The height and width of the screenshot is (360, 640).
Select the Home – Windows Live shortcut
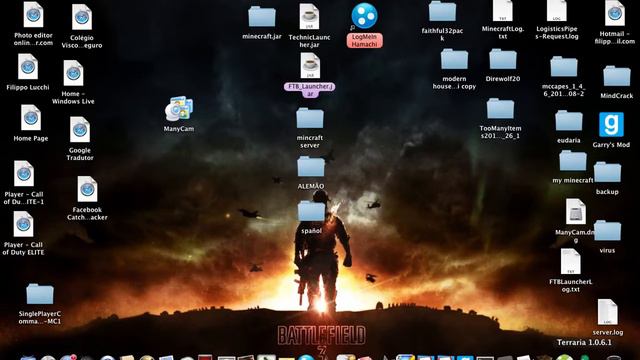pyautogui.click(x=73, y=73)
